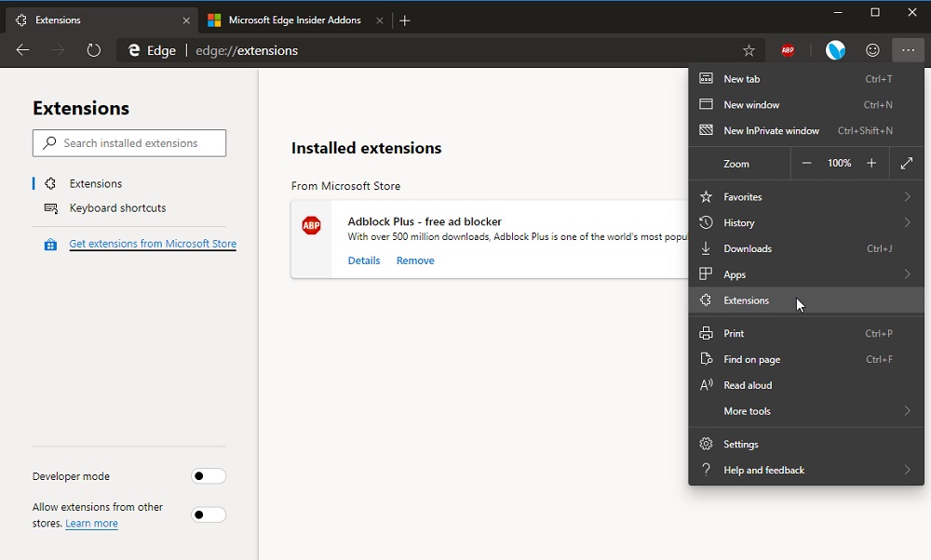The width and height of the screenshot is (931, 560).
Task: Open Get extensions from Microsoft Store link
Action: pyautogui.click(x=153, y=244)
